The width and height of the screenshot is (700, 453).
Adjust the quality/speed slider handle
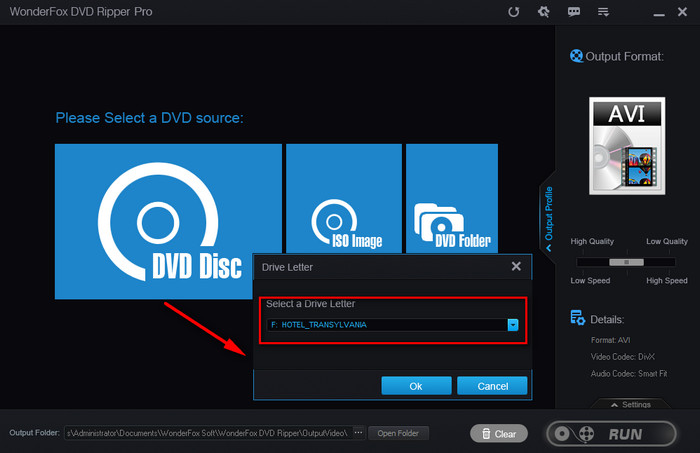click(626, 262)
